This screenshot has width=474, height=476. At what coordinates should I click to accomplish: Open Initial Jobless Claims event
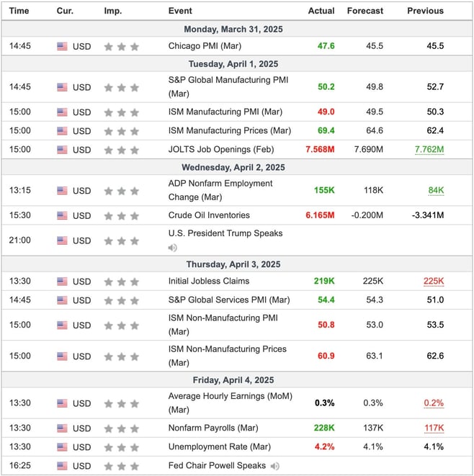tap(209, 281)
